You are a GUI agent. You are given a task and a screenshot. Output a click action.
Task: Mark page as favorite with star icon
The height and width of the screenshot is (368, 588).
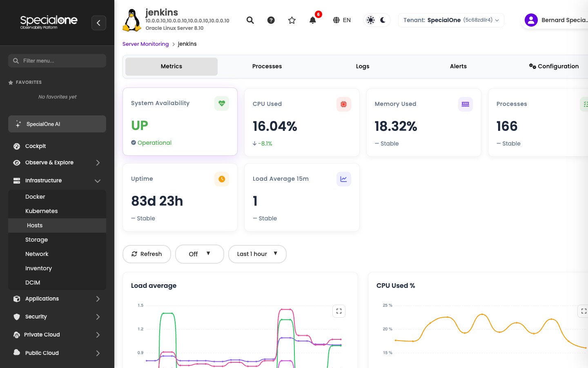[292, 20]
